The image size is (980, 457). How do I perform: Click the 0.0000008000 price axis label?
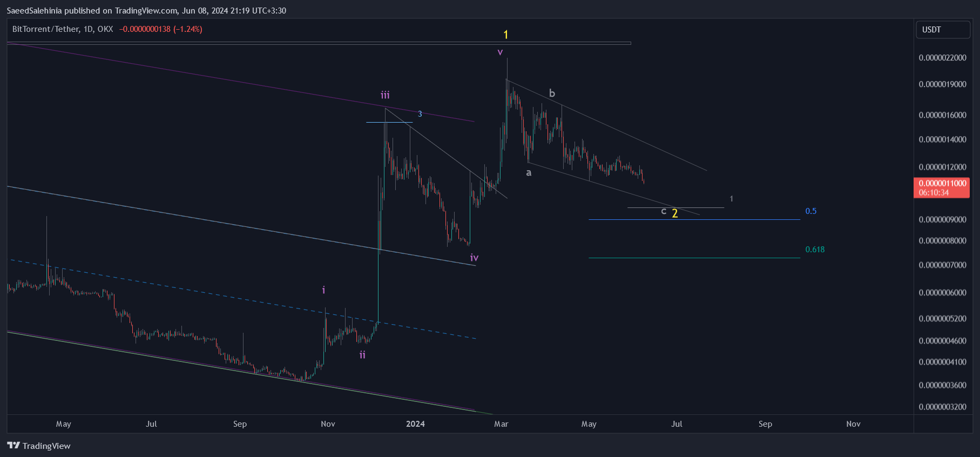(942, 241)
